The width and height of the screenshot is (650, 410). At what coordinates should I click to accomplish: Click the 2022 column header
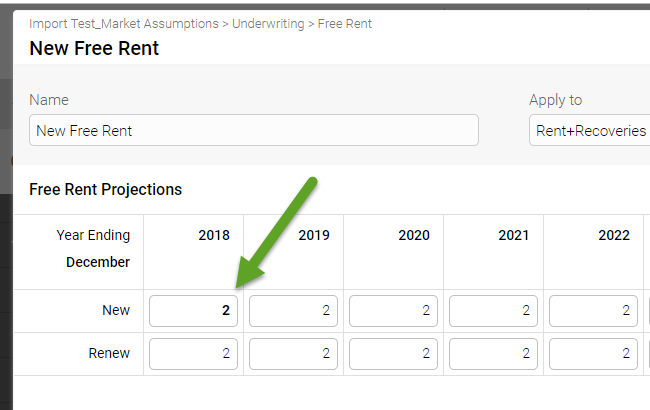[614, 235]
